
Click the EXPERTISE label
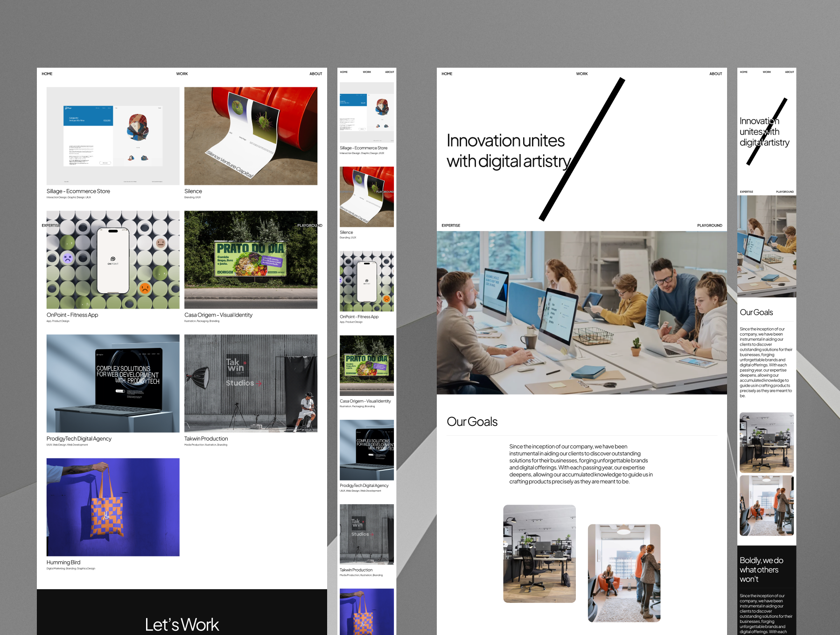point(51,225)
